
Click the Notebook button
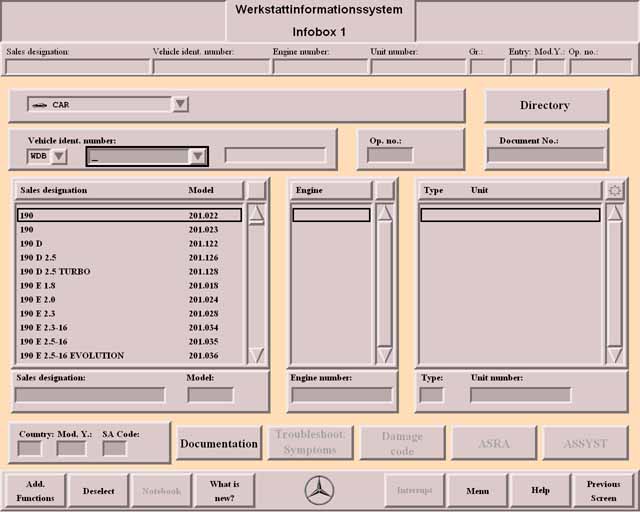(x=161, y=491)
